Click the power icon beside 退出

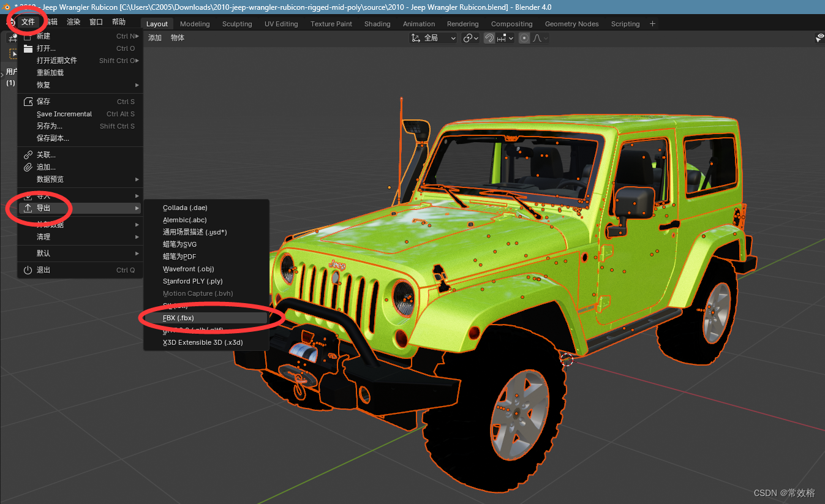pyautogui.click(x=28, y=270)
